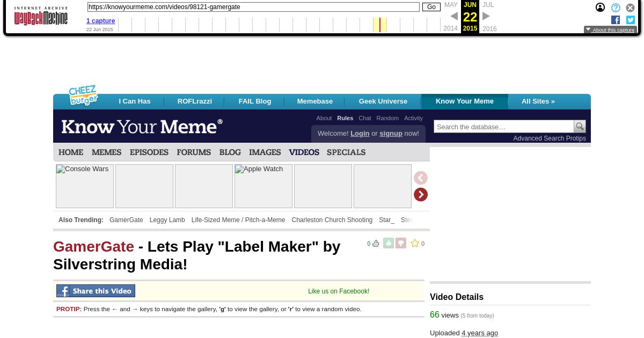This screenshot has width=644, height=338.
Task: Open the FORUMS section
Action: click(x=194, y=152)
